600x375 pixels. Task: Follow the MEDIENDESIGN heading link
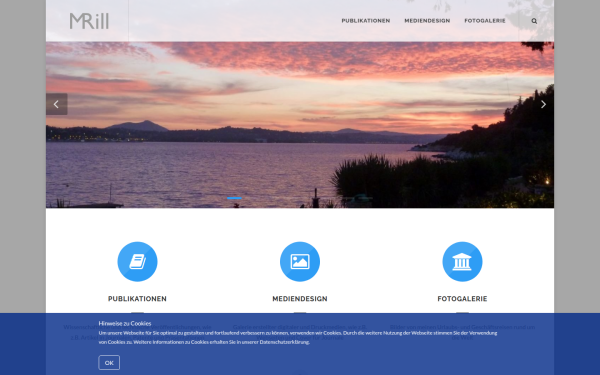(300, 299)
